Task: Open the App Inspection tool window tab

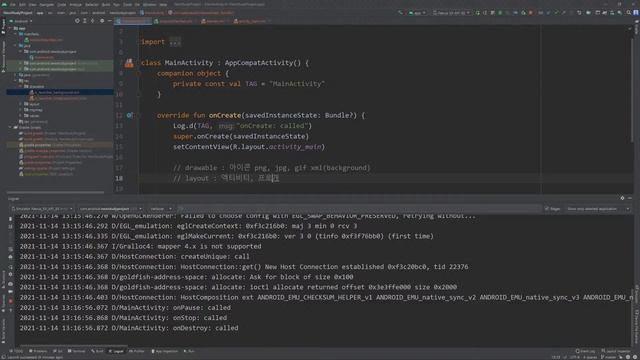Action: pos(165,351)
